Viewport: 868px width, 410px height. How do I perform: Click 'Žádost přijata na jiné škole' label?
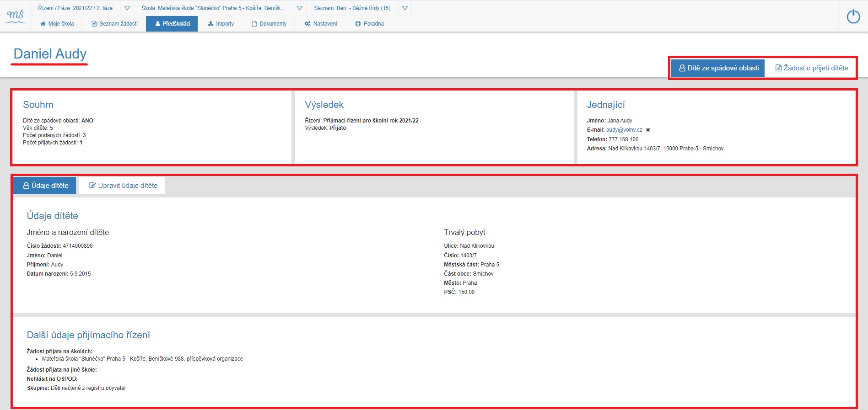[62, 370]
